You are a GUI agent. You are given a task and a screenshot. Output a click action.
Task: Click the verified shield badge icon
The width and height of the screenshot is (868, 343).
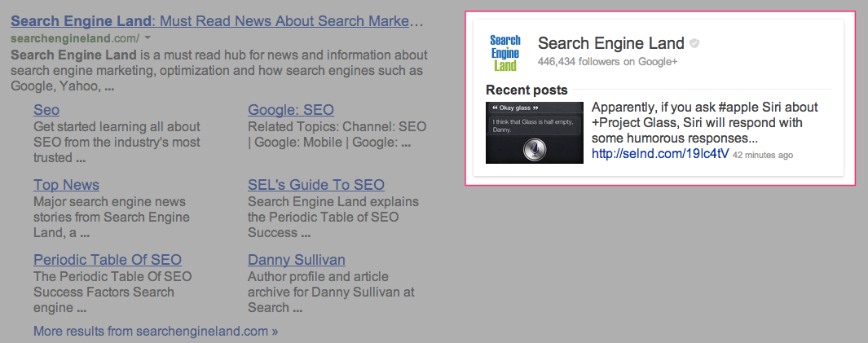tap(694, 43)
